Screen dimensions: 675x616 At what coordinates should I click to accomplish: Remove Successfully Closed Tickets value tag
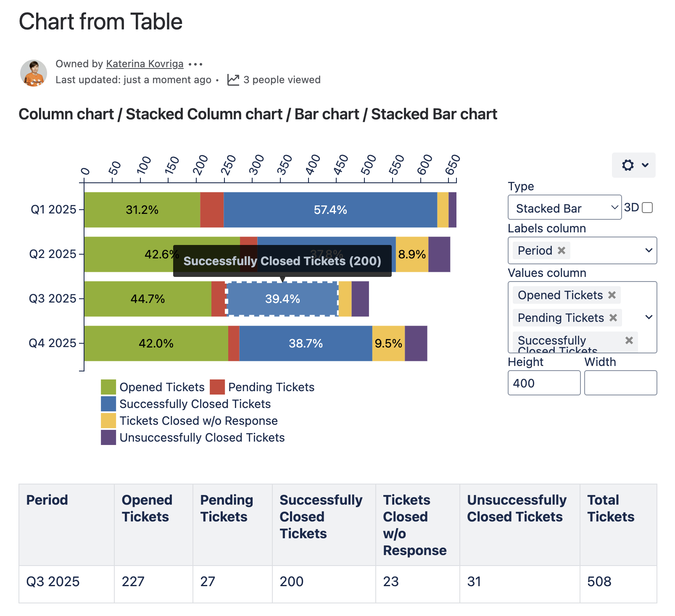point(629,340)
